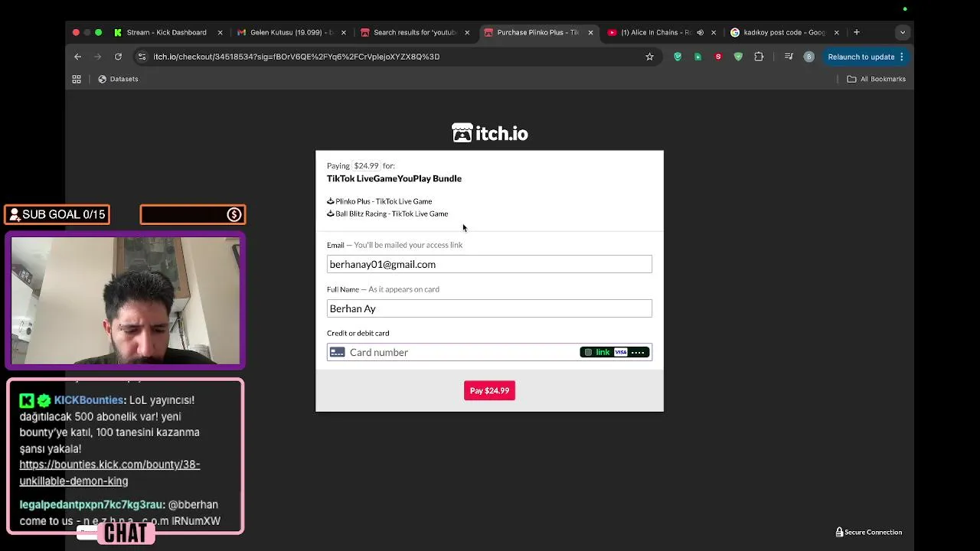Close the Stream - Kick Dashboard tab

[220, 32]
